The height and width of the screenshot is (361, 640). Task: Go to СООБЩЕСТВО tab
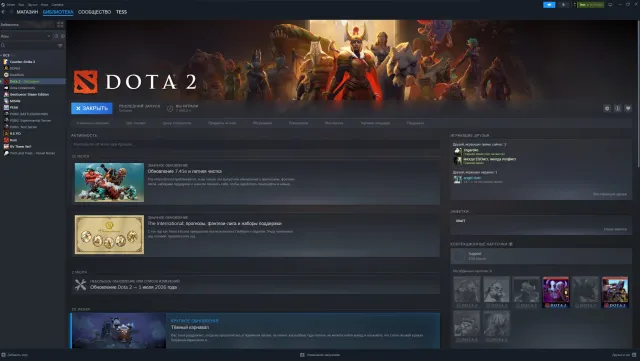point(94,12)
